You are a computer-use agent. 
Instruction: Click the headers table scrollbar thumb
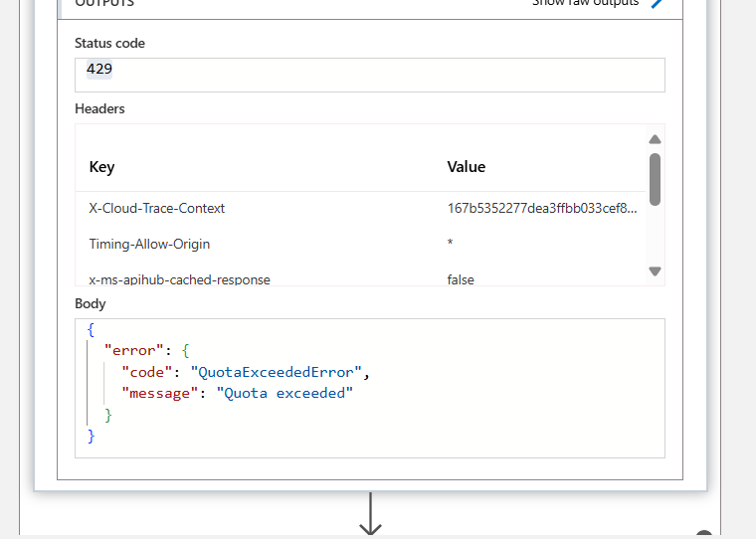tap(655, 179)
